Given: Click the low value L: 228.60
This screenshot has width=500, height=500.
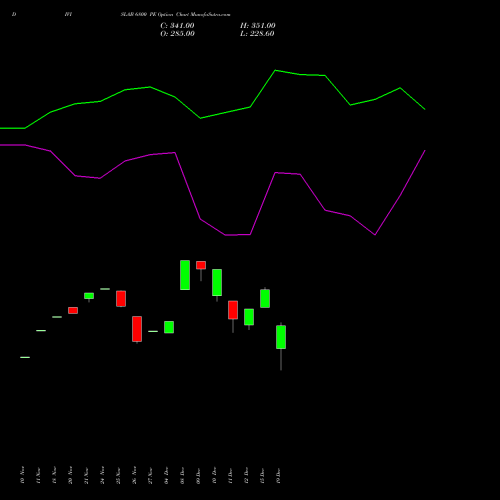Looking at the screenshot, I should click(x=257, y=34).
